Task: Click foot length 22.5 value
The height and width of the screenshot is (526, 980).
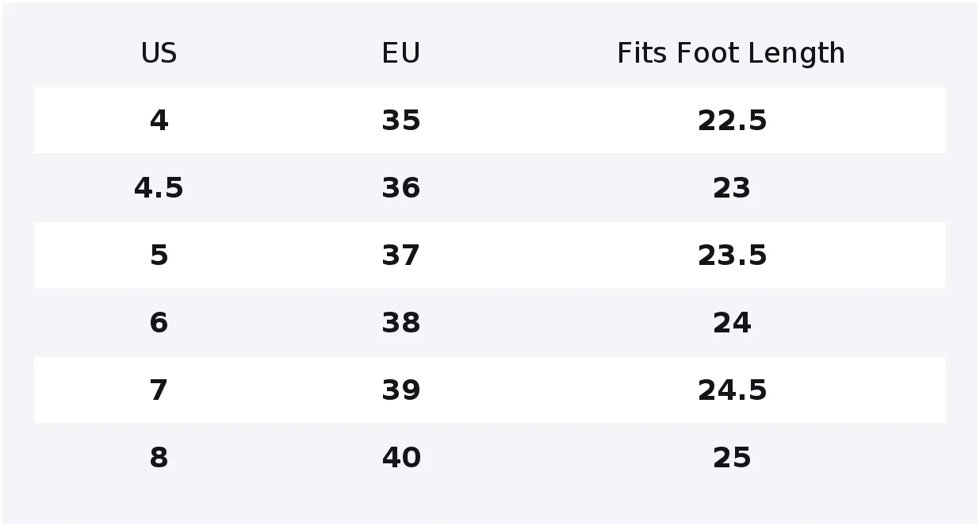Action: (x=732, y=121)
